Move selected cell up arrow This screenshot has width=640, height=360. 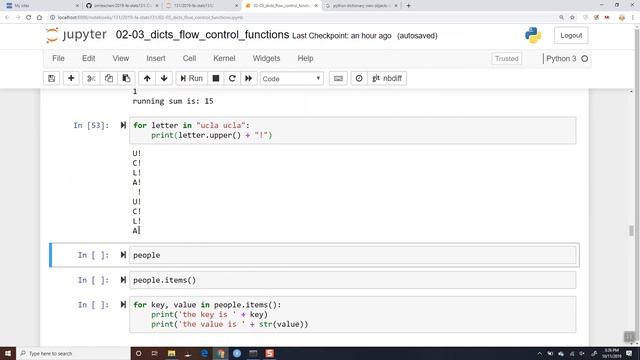(147, 78)
